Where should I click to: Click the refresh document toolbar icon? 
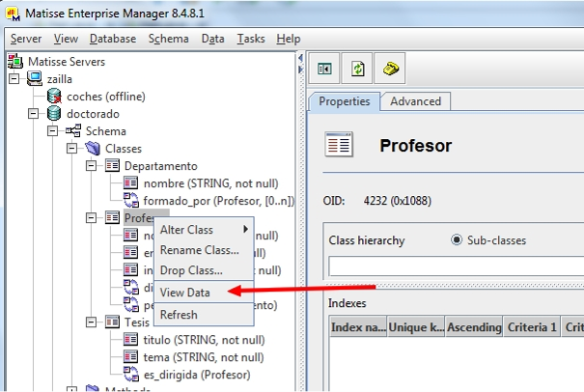(357, 69)
